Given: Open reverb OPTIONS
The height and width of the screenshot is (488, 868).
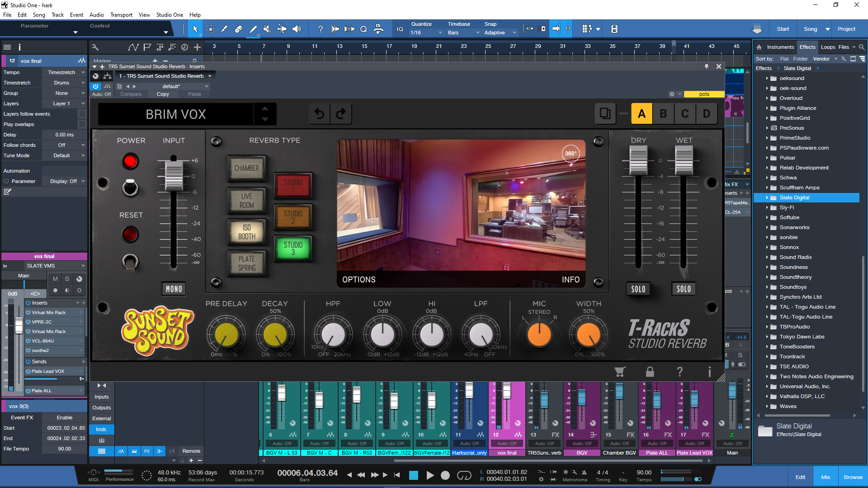Looking at the screenshot, I should pyautogui.click(x=359, y=280).
